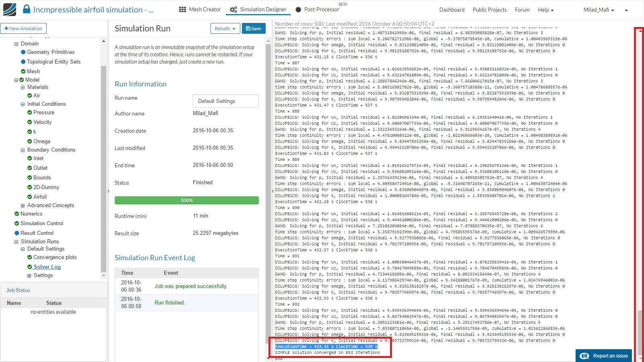Collapse the Default Settings run node
Viewport: 644px width, 362px height.
23,249
